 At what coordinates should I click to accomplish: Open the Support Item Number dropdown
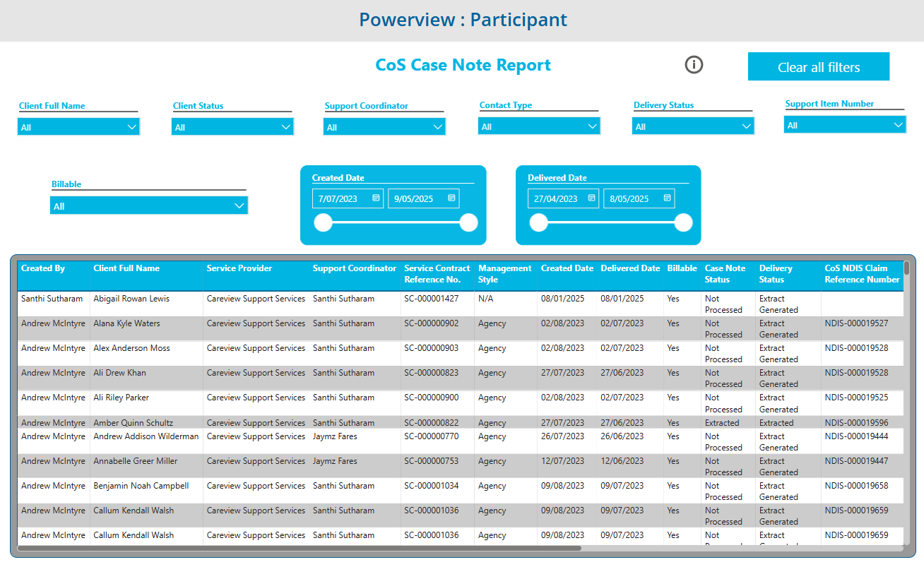845,125
